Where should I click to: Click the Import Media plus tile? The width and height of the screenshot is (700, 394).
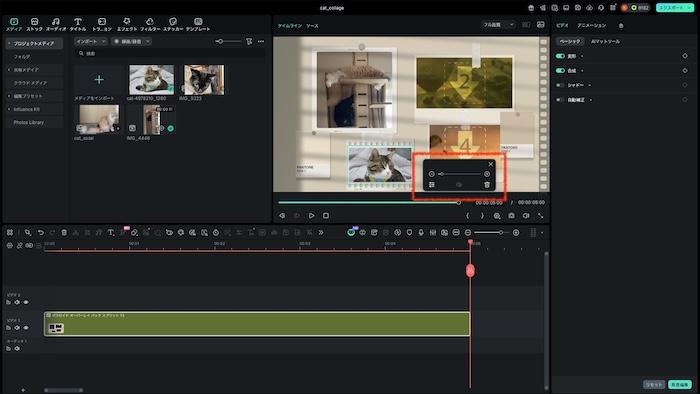[99, 80]
